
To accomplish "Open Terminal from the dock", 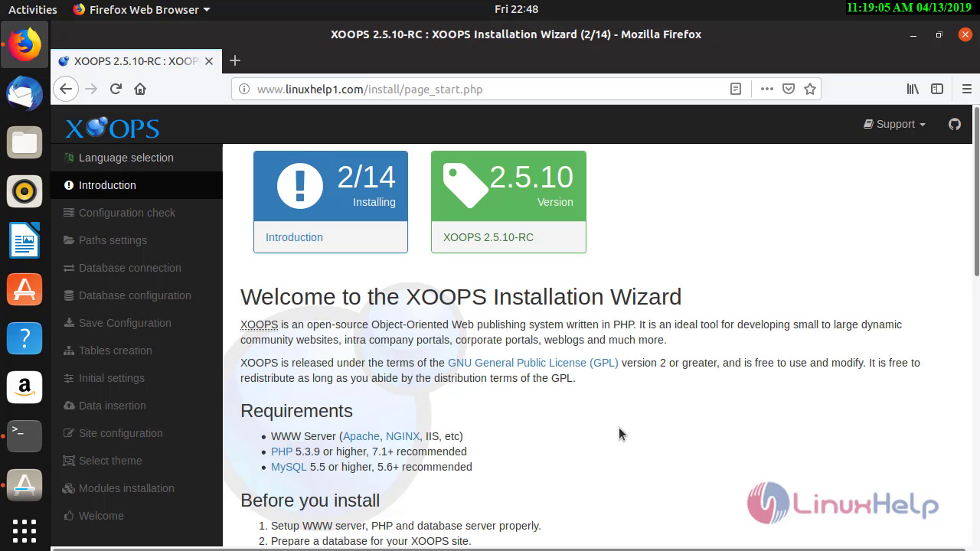I will [24, 436].
